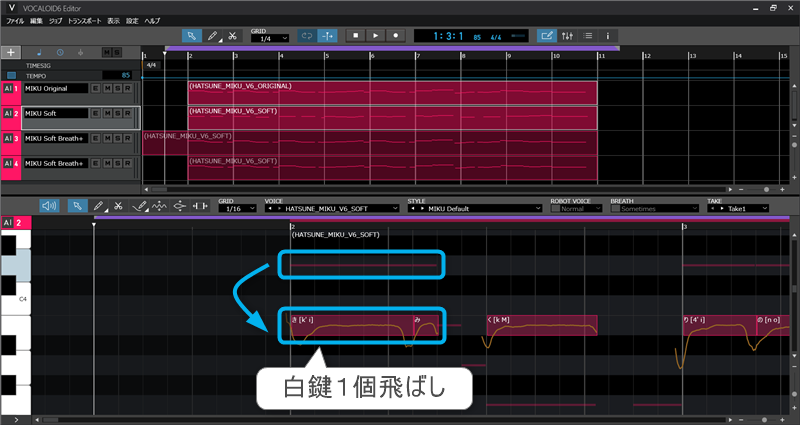This screenshot has height=425, width=800.
Task: Open the top GRID 1/4 dropdown
Action: pyautogui.click(x=270, y=39)
